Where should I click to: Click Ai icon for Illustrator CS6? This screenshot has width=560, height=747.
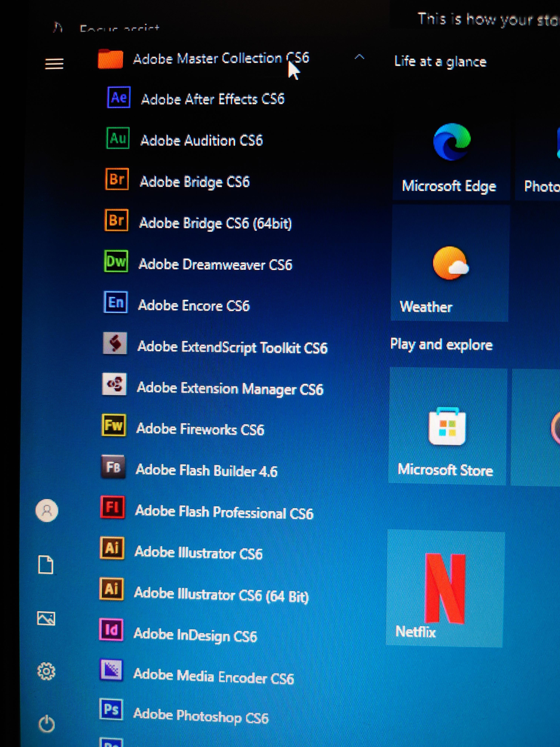(x=112, y=548)
